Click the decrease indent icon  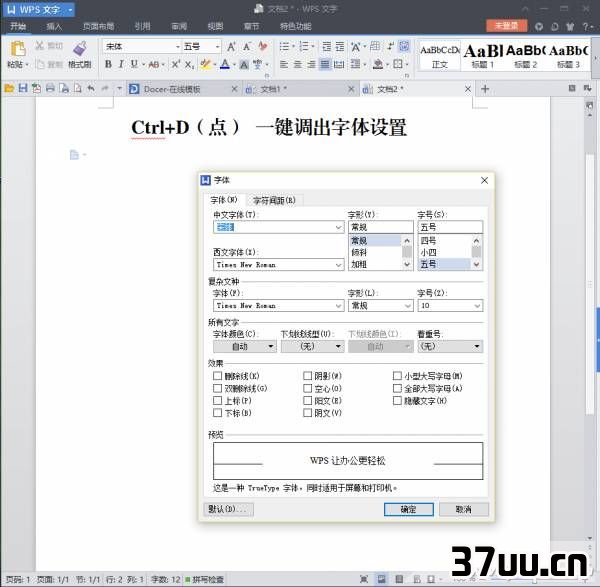[x=326, y=47]
